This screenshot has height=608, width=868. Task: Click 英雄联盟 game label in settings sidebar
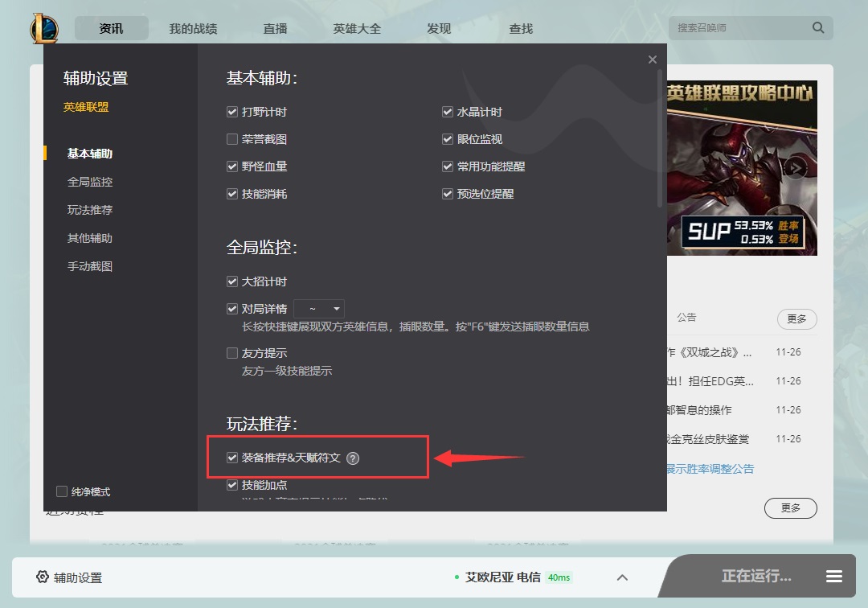(x=86, y=107)
